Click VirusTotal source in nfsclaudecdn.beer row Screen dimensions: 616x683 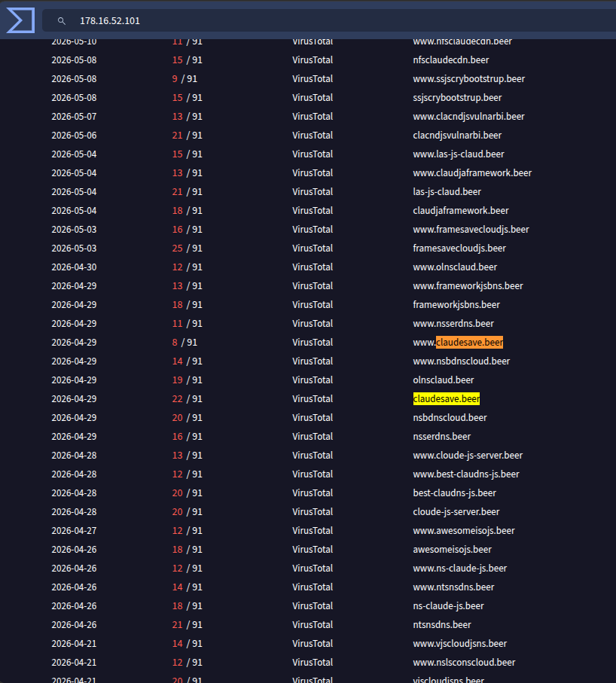(x=313, y=59)
